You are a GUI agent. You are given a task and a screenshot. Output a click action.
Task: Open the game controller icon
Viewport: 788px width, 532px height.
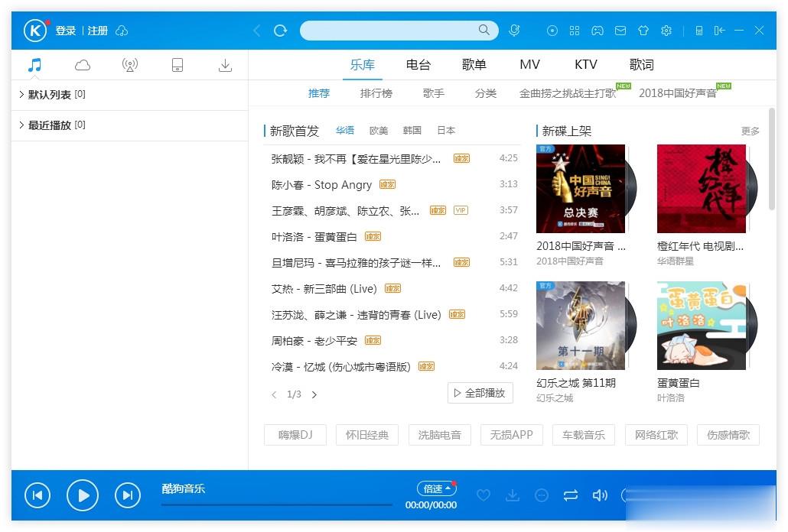(x=597, y=31)
